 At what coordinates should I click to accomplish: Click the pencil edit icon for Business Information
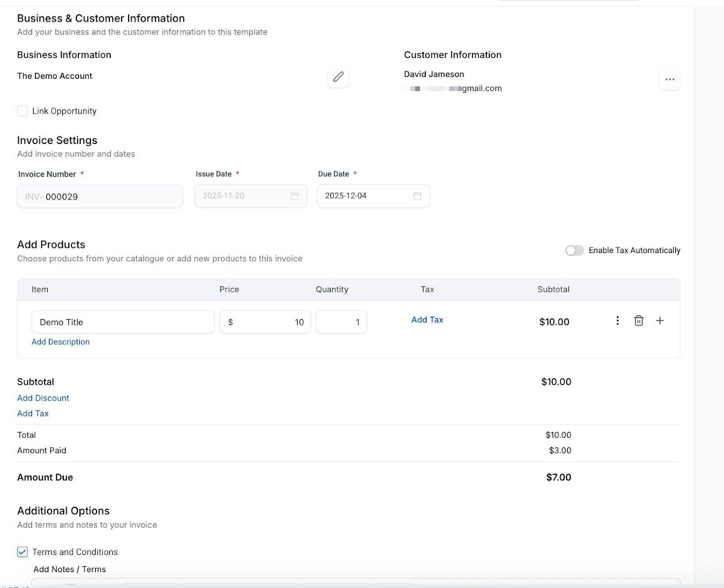[338, 77]
